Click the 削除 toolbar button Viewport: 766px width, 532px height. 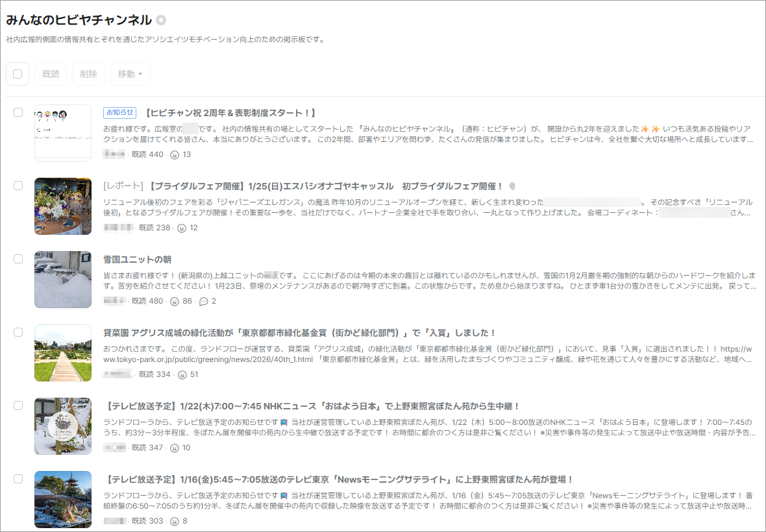tap(88, 74)
